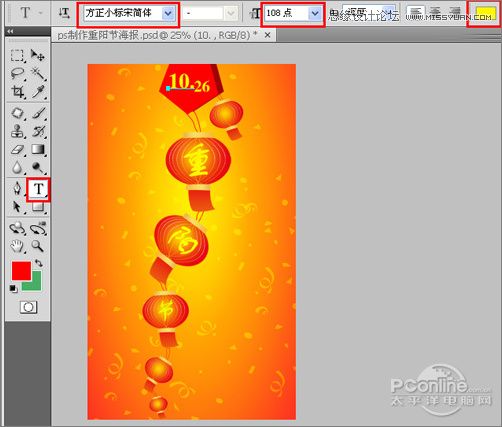The width and height of the screenshot is (502, 427).
Task: Open the text color swatch in options bar
Action: pos(485,14)
